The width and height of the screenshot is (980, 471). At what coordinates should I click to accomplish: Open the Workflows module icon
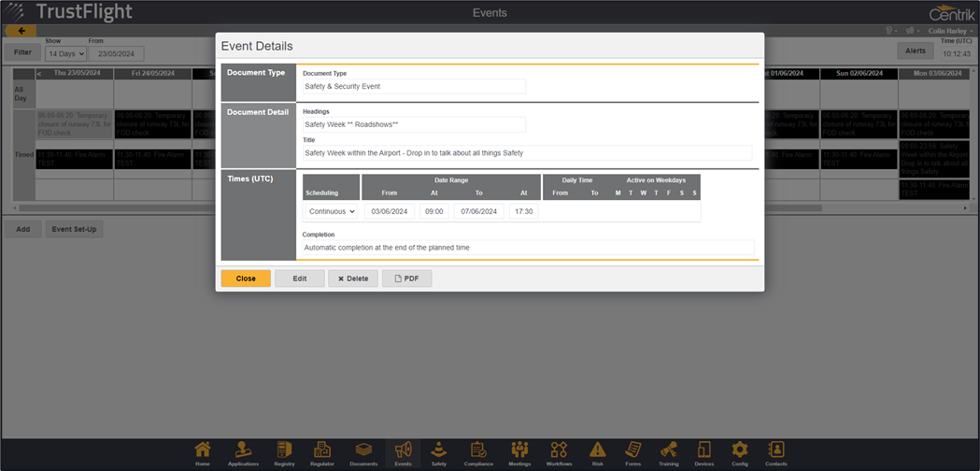click(x=559, y=452)
